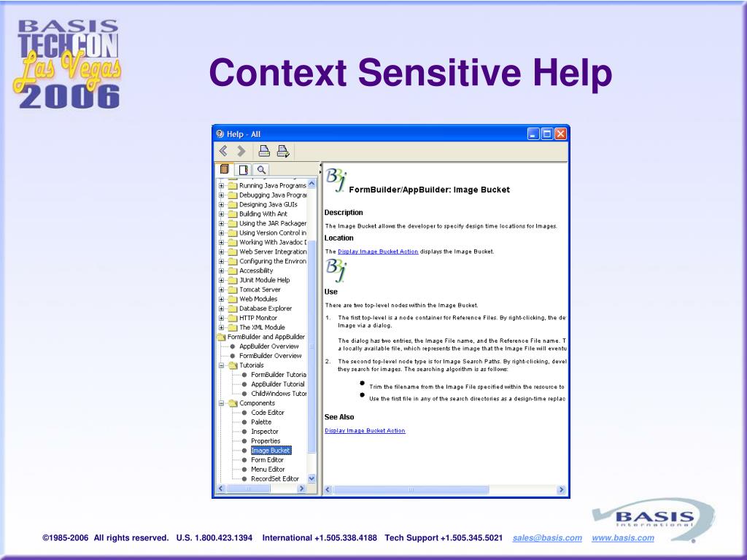Expand the Running Java Programs node
This screenshot has width=747, height=560.
coord(221,186)
